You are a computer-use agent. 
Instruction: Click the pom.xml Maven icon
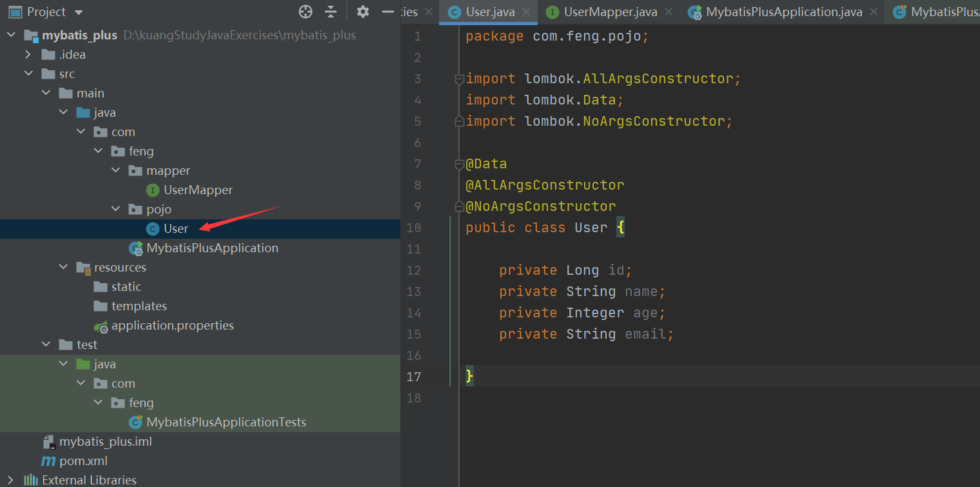tap(48, 461)
